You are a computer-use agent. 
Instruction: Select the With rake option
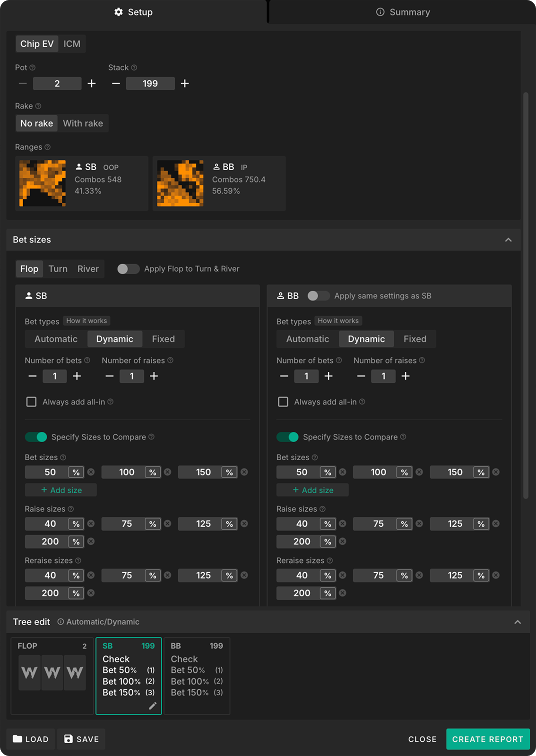83,123
